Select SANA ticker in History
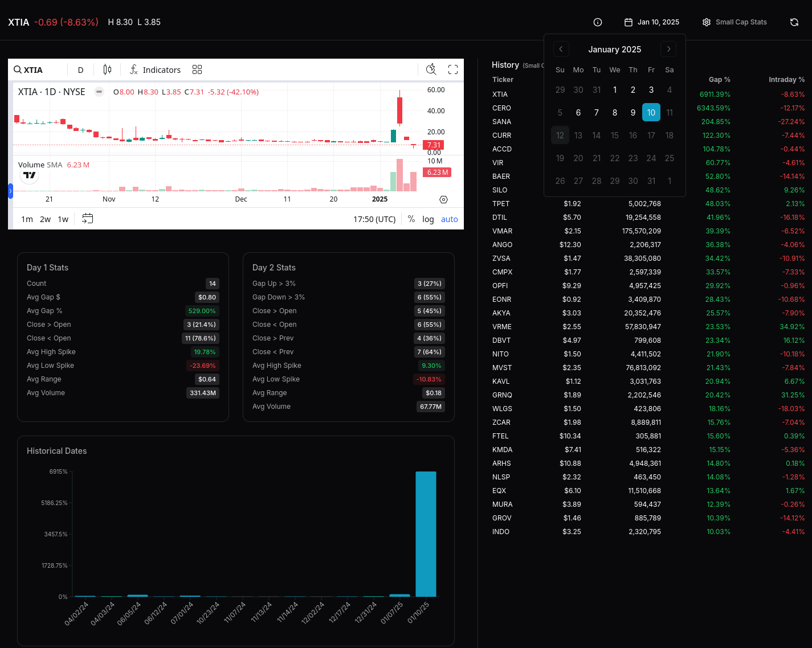 501,122
